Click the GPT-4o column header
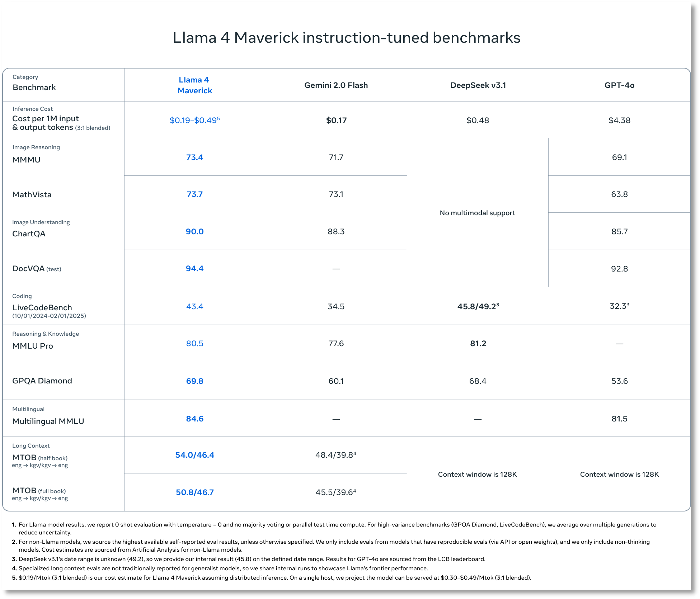The height and width of the screenshot is (599, 700). [619, 85]
